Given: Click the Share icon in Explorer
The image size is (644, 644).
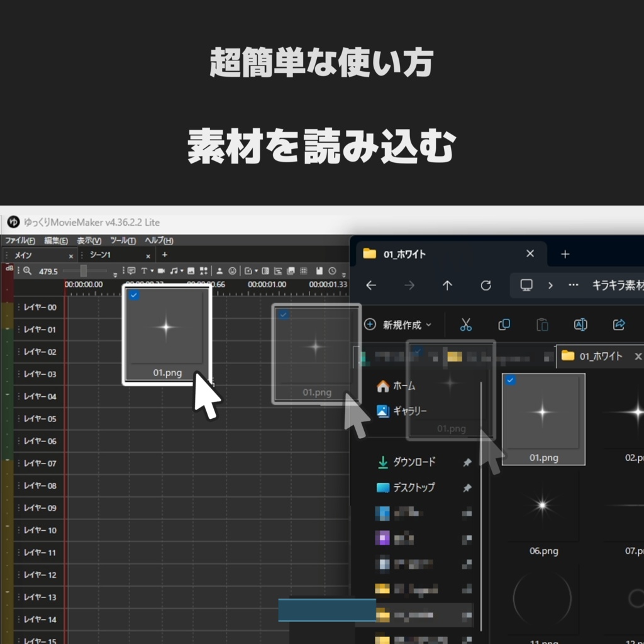Looking at the screenshot, I should click(x=619, y=325).
